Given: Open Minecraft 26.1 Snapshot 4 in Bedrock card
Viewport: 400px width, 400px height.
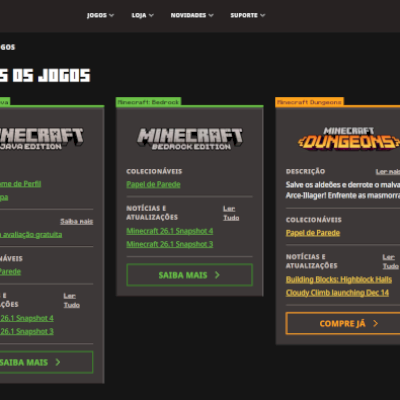Looking at the screenshot, I should point(170,231).
